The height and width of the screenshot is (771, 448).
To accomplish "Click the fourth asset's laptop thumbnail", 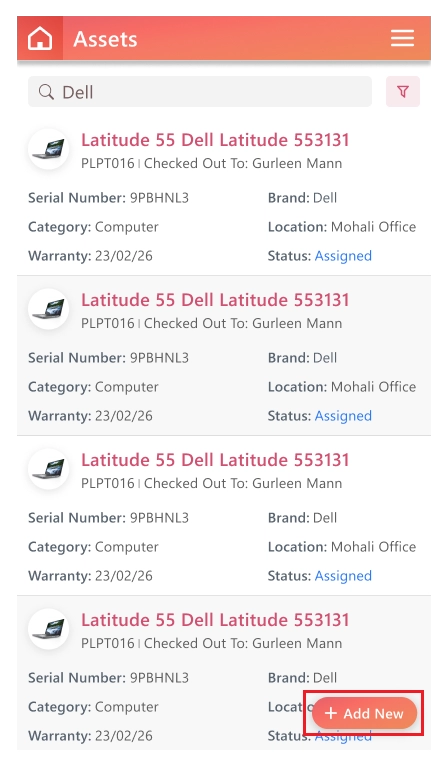I will 48,629.
